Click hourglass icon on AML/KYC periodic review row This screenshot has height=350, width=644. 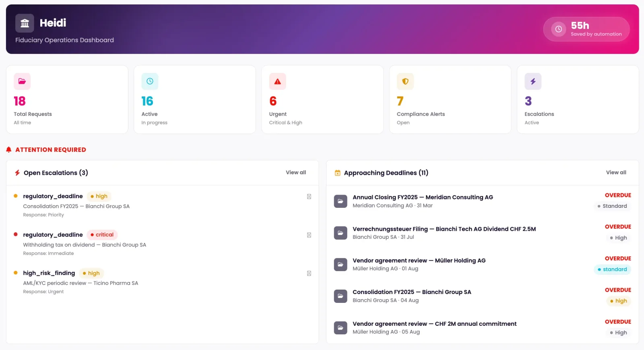[x=309, y=273]
